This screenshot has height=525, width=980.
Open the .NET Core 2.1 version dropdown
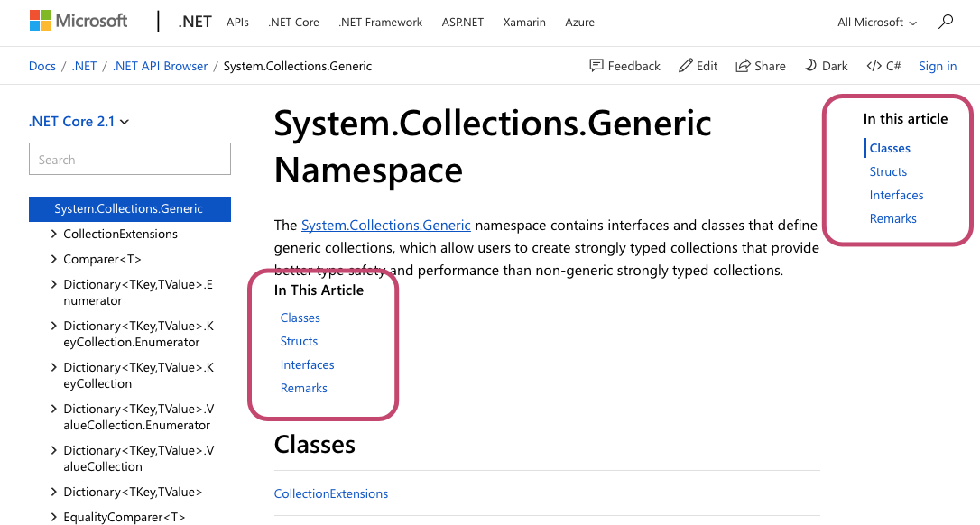(x=79, y=121)
